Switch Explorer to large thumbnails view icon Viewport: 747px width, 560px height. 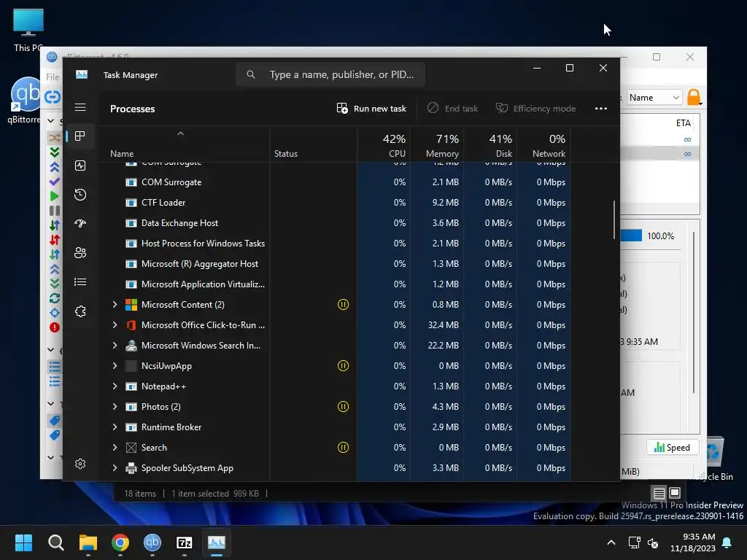(x=675, y=493)
